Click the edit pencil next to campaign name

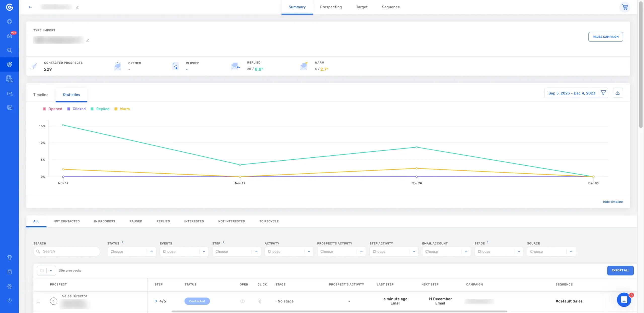[88, 40]
